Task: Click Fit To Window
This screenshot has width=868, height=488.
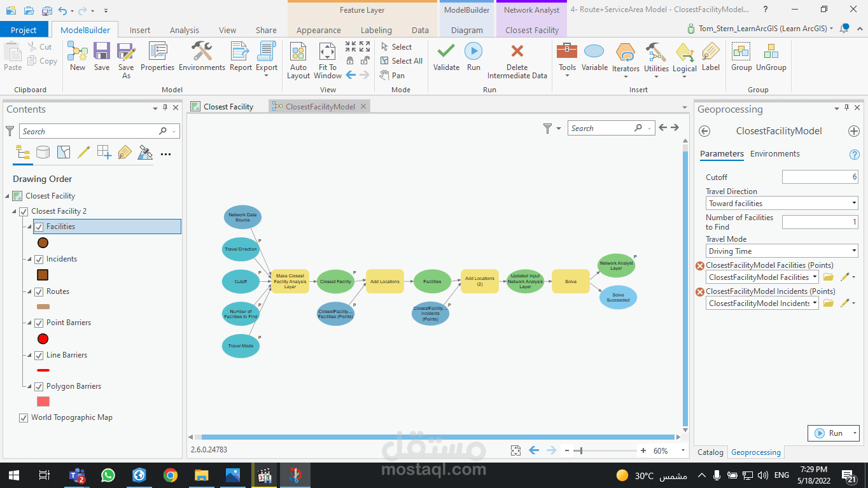Action: (x=328, y=60)
